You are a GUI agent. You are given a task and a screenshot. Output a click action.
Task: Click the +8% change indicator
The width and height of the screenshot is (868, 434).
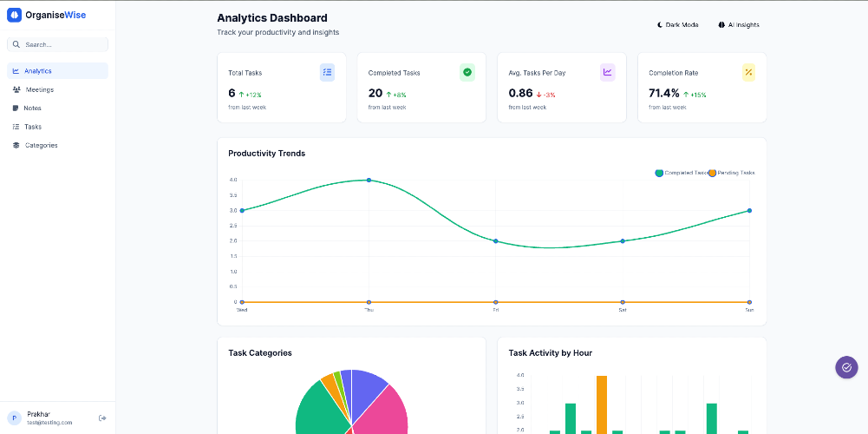pos(396,95)
